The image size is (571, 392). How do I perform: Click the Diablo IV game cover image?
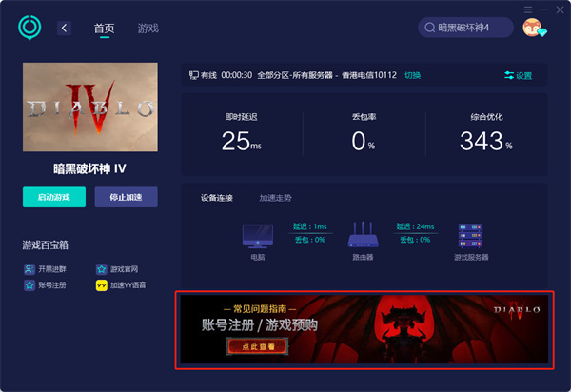(x=90, y=107)
